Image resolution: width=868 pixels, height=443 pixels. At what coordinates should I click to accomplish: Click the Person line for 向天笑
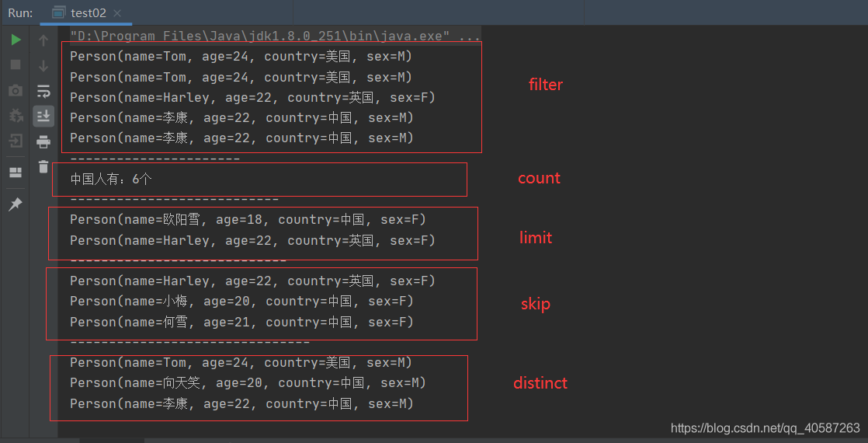[x=248, y=383]
